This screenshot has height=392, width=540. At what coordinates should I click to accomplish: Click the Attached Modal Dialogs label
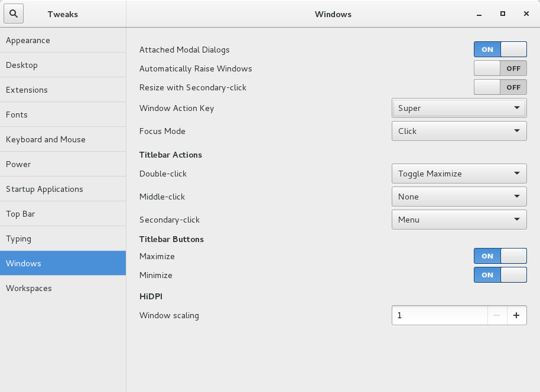click(x=184, y=50)
